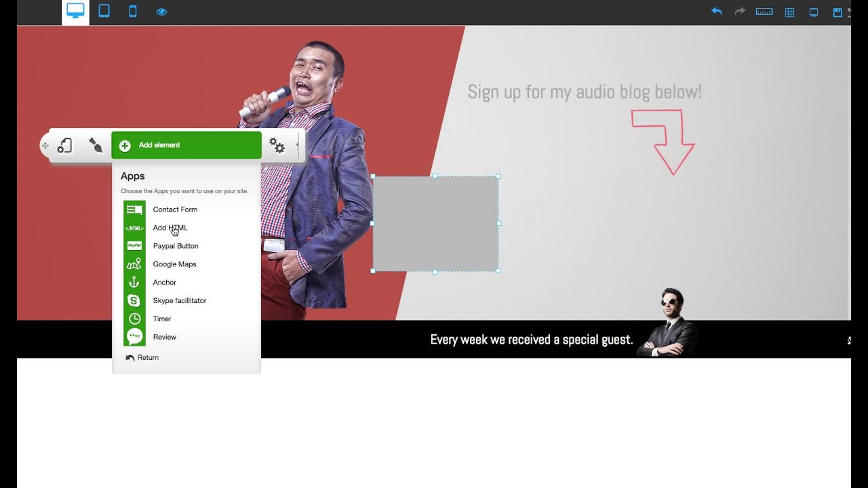Toggle the preview eye icon
Screen dimensions: 868x488
(x=161, y=12)
